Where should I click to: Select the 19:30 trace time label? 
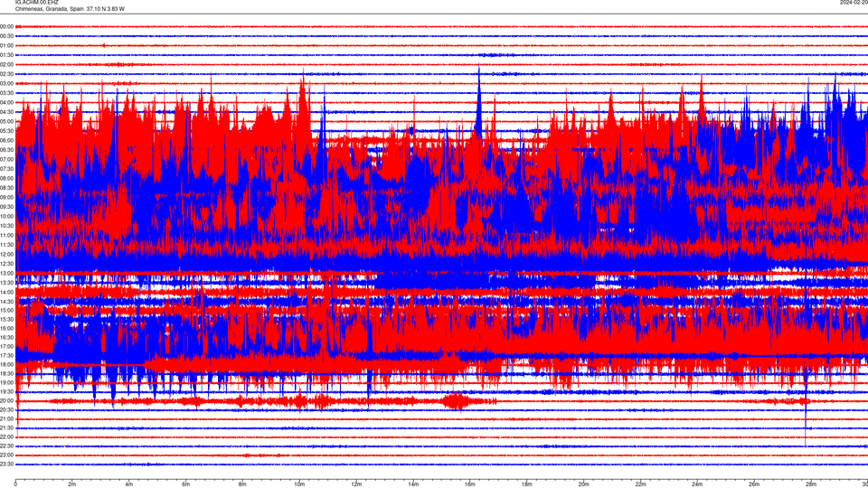pyautogui.click(x=6, y=391)
